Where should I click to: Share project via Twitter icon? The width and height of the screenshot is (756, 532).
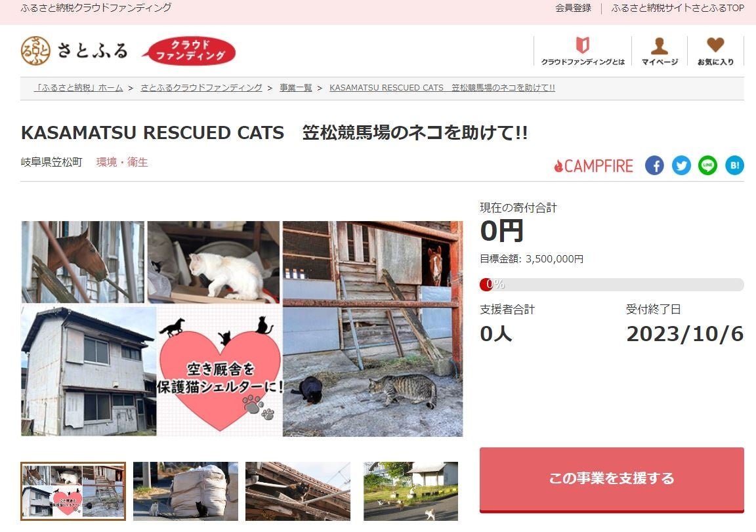681,165
